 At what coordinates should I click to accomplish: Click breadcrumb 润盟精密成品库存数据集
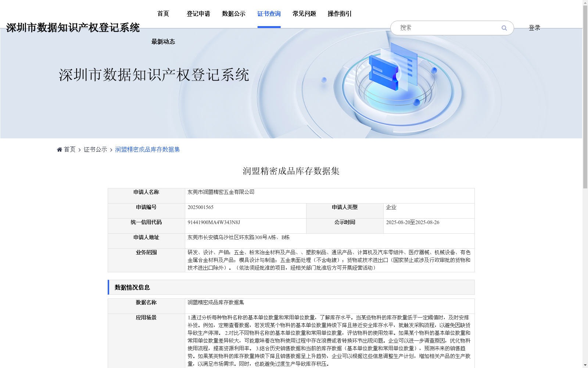coord(147,149)
